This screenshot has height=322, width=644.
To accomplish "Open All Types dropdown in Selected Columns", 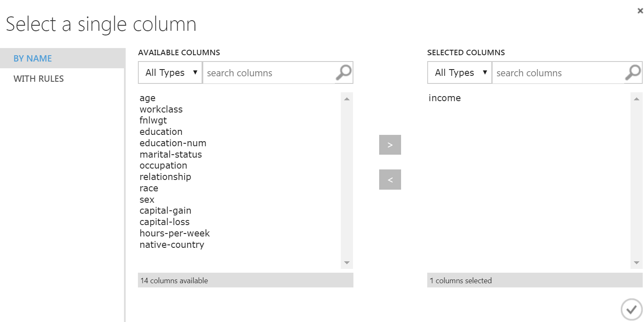I will pyautogui.click(x=460, y=72).
